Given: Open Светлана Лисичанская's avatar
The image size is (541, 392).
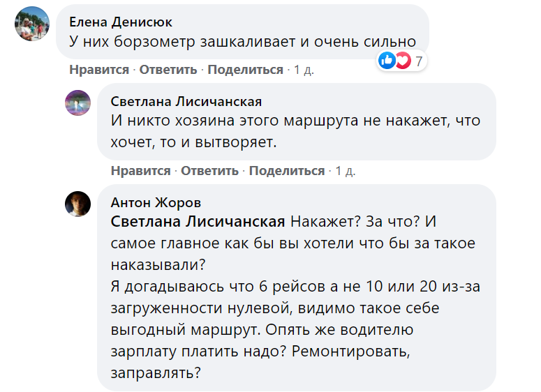Looking at the screenshot, I should [x=77, y=103].
